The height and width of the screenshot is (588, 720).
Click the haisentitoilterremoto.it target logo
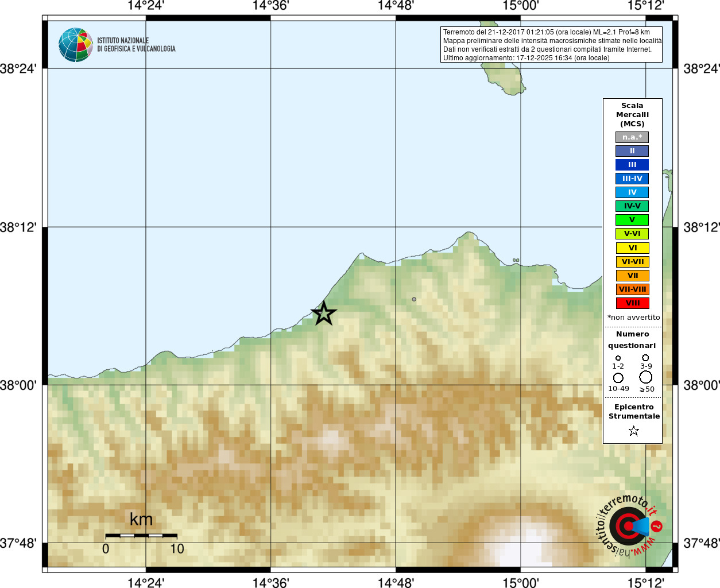click(x=629, y=526)
